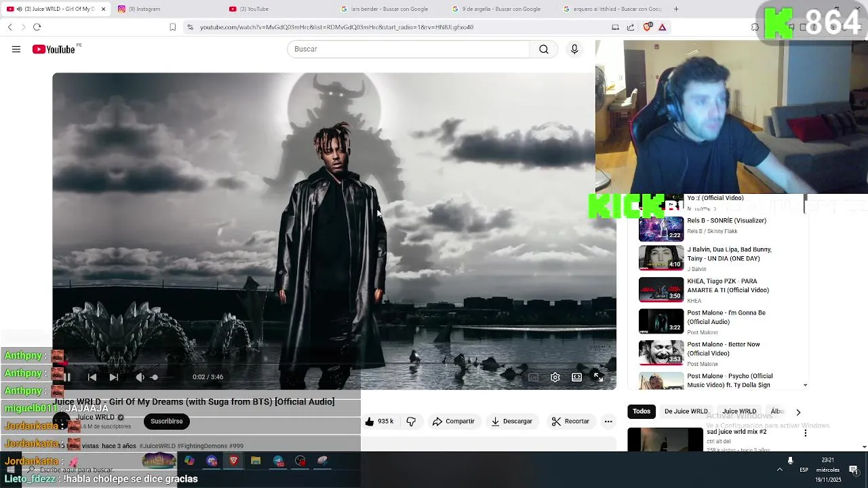Open the Brave Rewards triangle icon
Image resolution: width=868 pixels, height=488 pixels.
(663, 27)
